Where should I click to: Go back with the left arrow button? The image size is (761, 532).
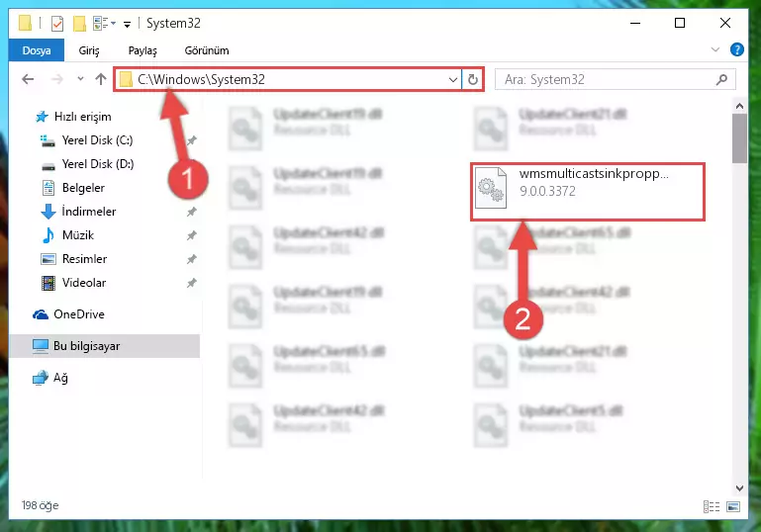click(x=28, y=79)
